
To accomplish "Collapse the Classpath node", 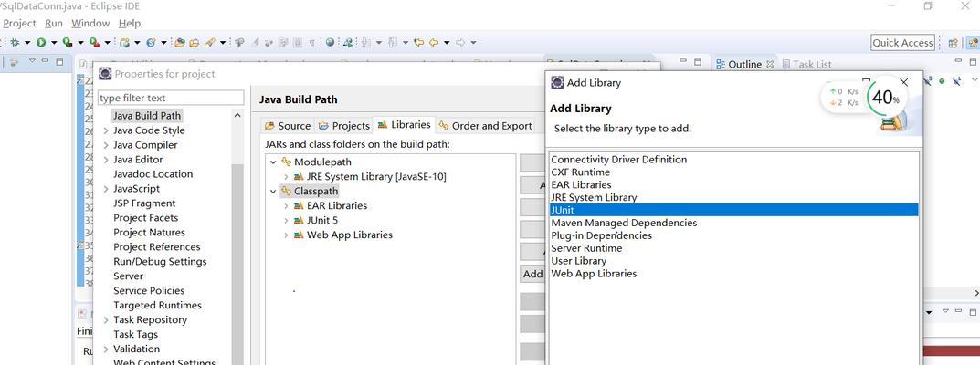I will click(273, 191).
